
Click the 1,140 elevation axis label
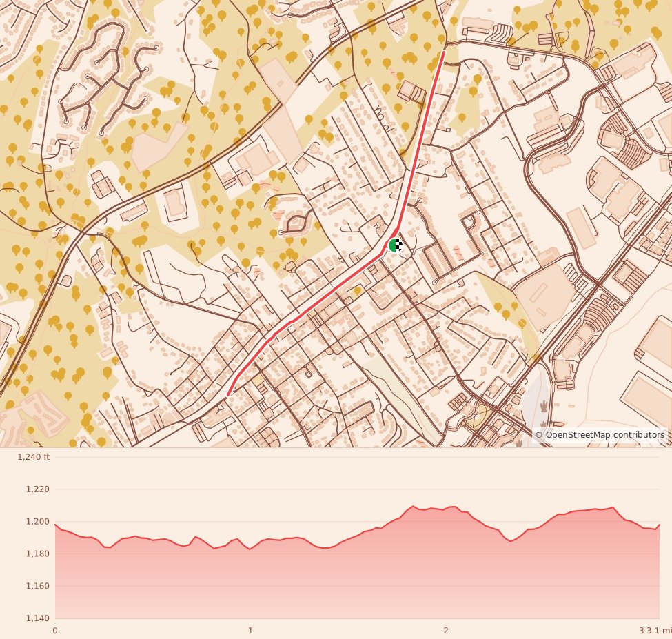pyautogui.click(x=38, y=618)
